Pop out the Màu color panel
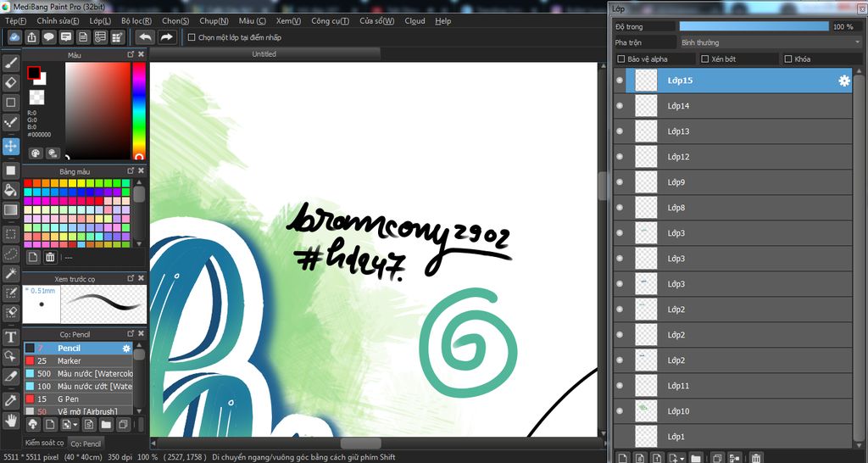 click(131, 54)
